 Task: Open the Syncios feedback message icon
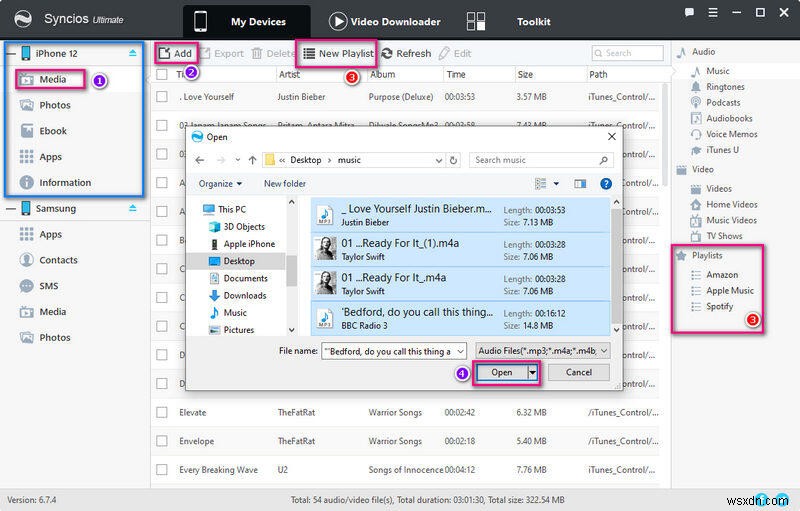click(x=689, y=12)
